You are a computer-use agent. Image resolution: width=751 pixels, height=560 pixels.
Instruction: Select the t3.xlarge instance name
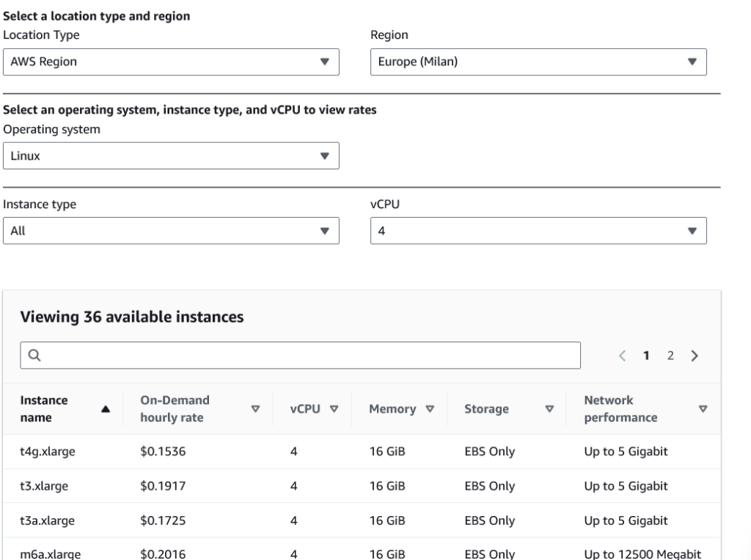[44, 486]
